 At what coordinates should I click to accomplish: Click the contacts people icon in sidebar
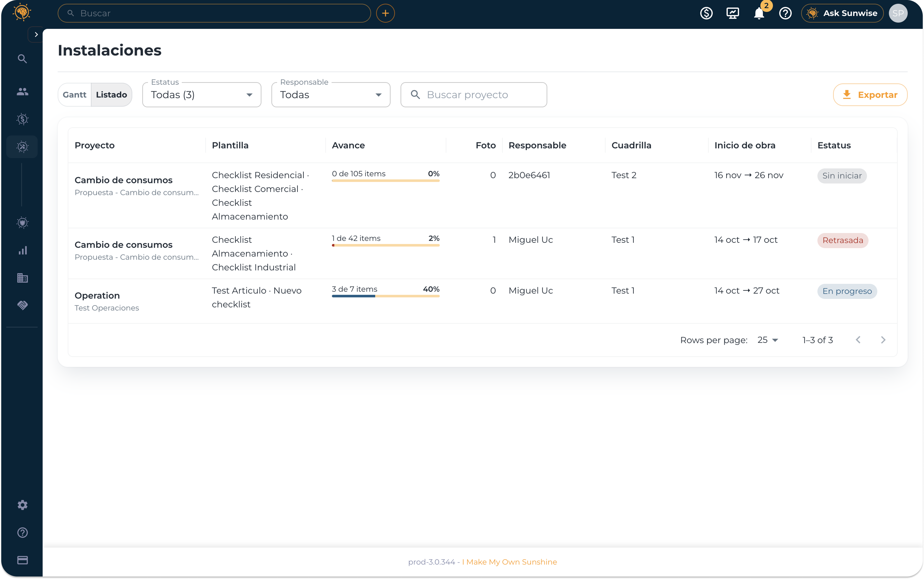(x=23, y=92)
